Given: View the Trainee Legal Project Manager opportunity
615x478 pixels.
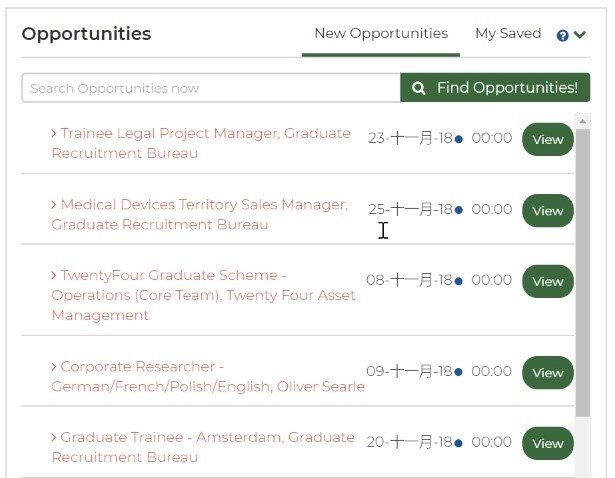Looking at the screenshot, I should pyautogui.click(x=547, y=140).
